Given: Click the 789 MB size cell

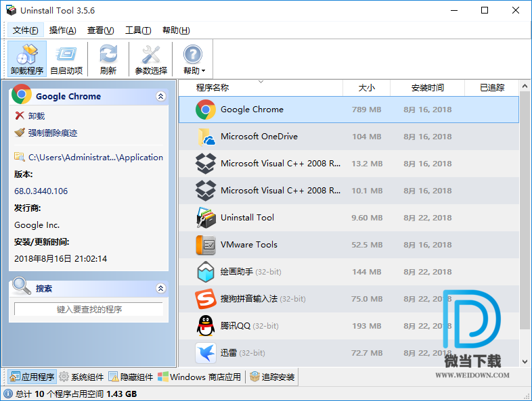Looking at the screenshot, I should 366,110.
